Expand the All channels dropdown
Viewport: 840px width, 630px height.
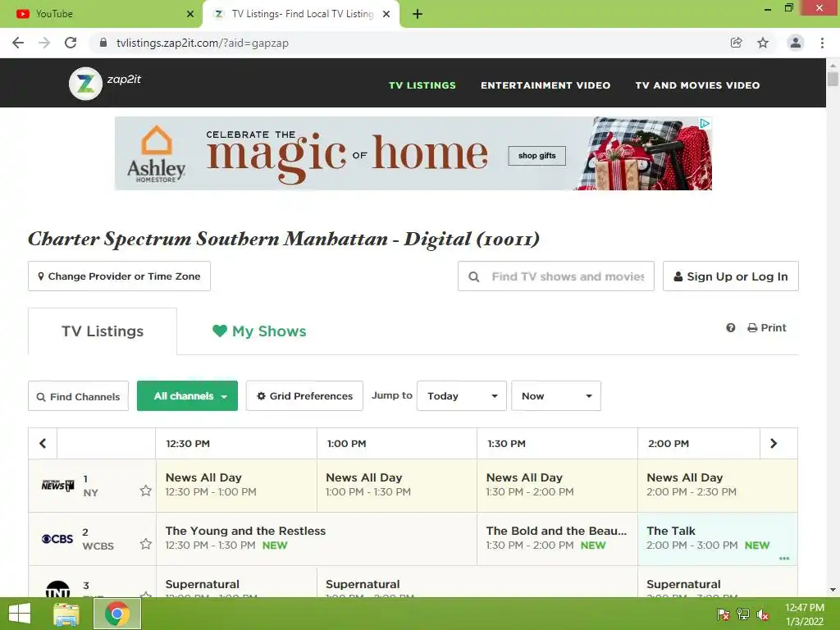click(x=188, y=396)
